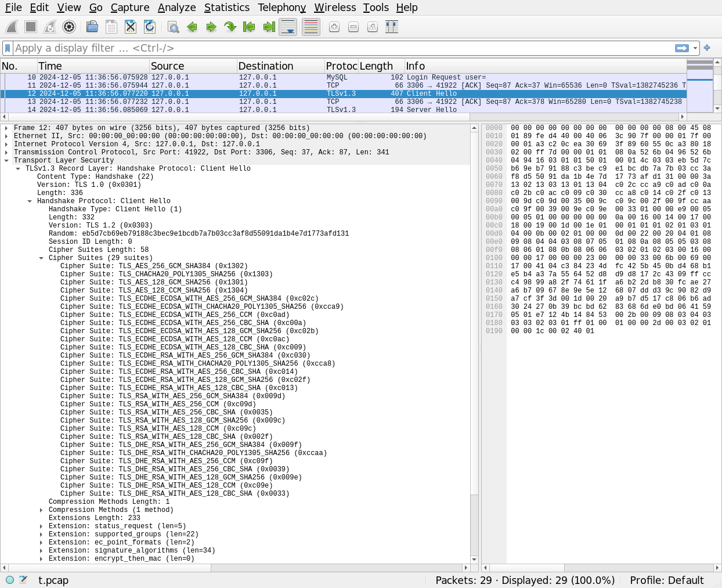This screenshot has width=722, height=588.
Task: Toggle packet colorization
Action: click(311, 27)
